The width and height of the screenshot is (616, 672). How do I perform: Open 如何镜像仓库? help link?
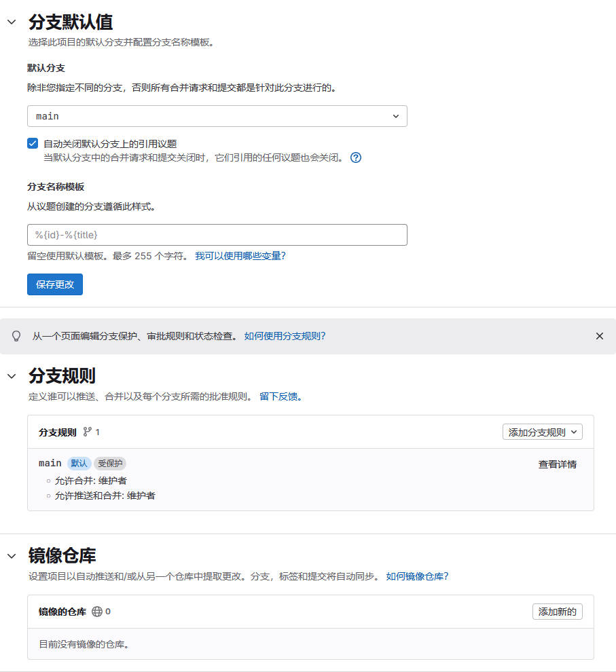pos(417,576)
